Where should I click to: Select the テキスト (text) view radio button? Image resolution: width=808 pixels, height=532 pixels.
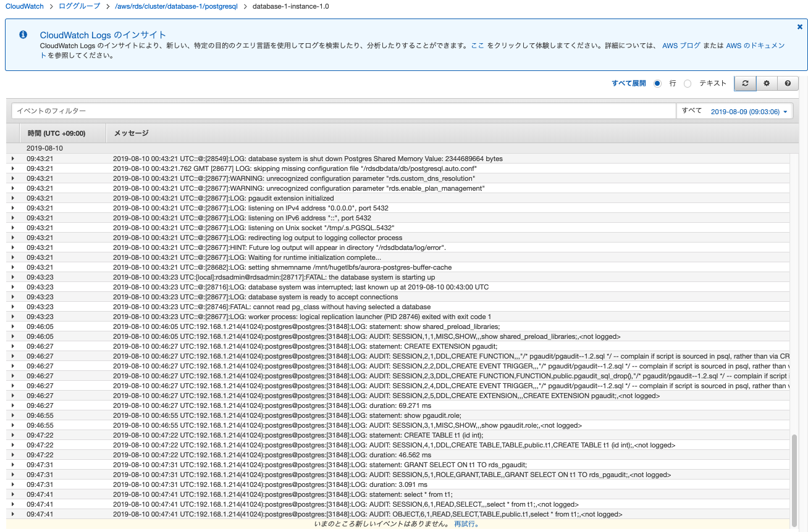(x=688, y=83)
